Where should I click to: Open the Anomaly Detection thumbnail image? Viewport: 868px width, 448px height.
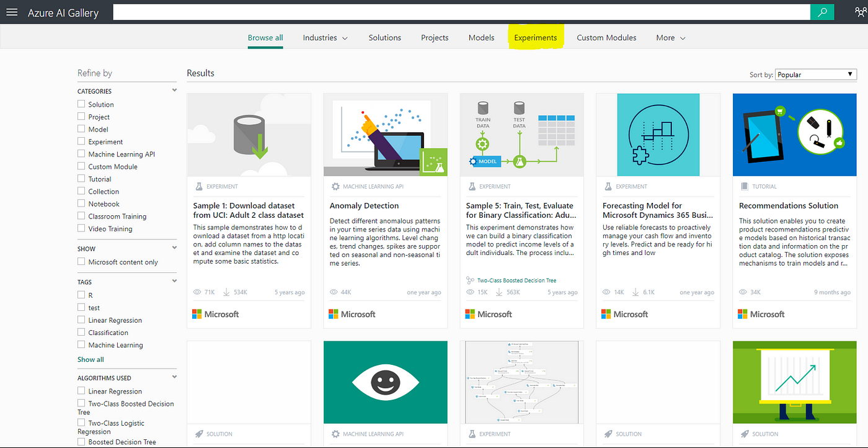point(385,135)
